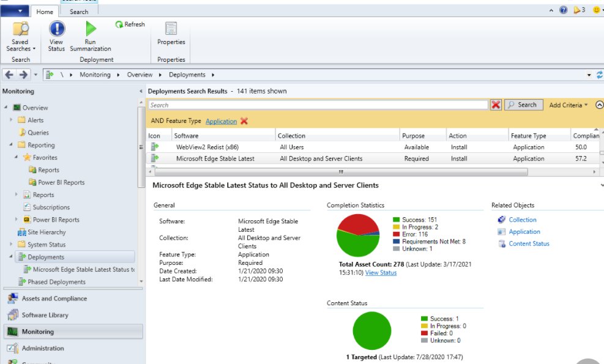Click the Search button

[x=523, y=105]
